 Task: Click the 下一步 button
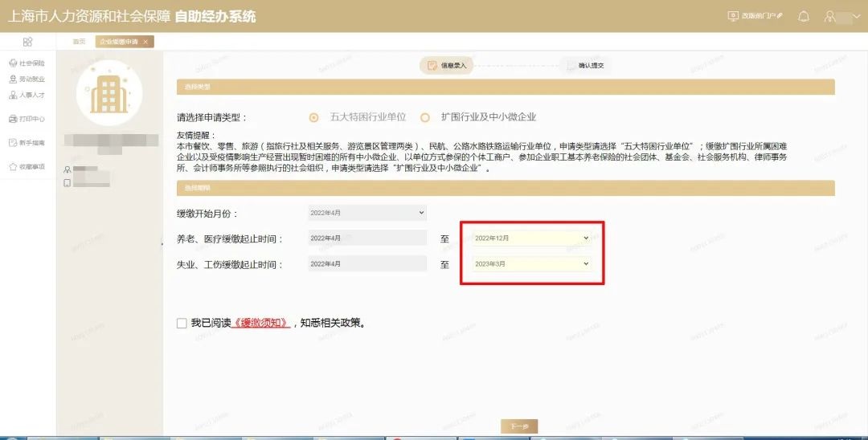tap(518, 426)
